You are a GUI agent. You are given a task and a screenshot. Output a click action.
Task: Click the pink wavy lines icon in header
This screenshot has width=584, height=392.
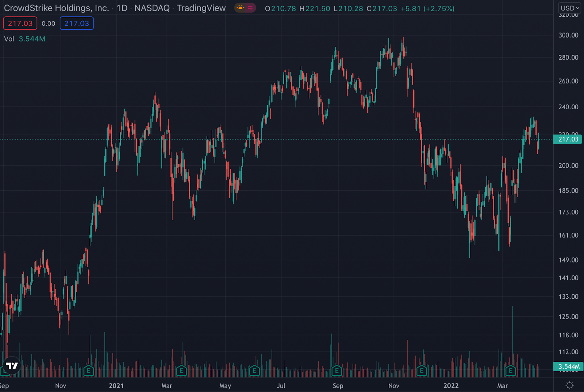(250, 8)
